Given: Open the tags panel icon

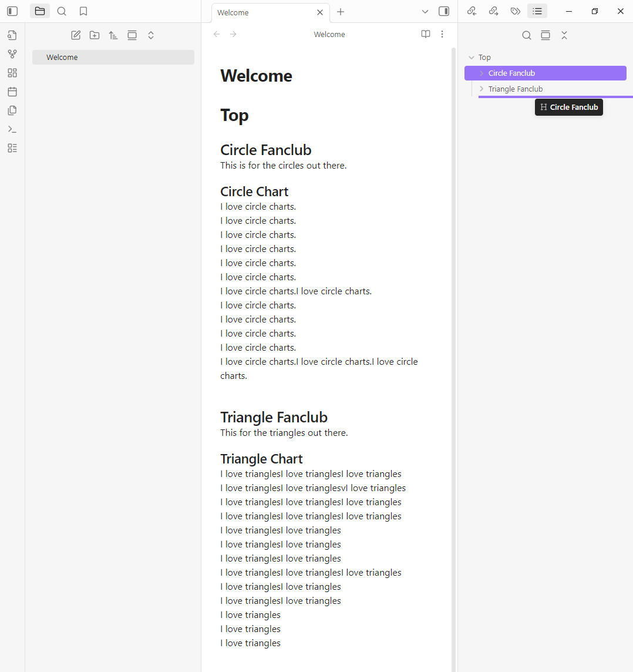Looking at the screenshot, I should pos(515,11).
